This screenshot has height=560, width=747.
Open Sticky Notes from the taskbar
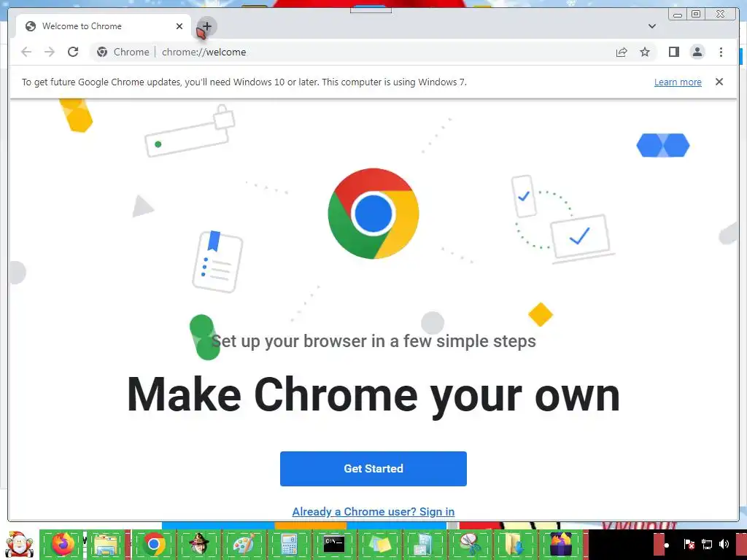click(x=379, y=544)
